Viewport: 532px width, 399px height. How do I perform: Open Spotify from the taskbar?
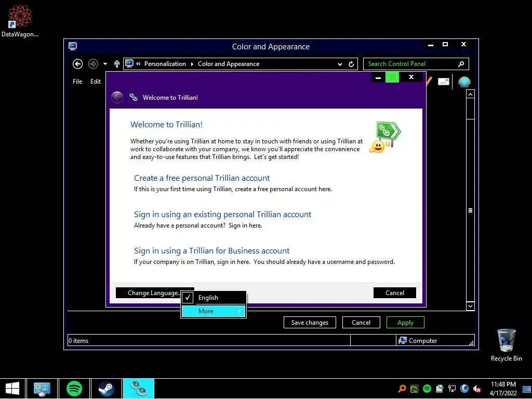pyautogui.click(x=74, y=389)
